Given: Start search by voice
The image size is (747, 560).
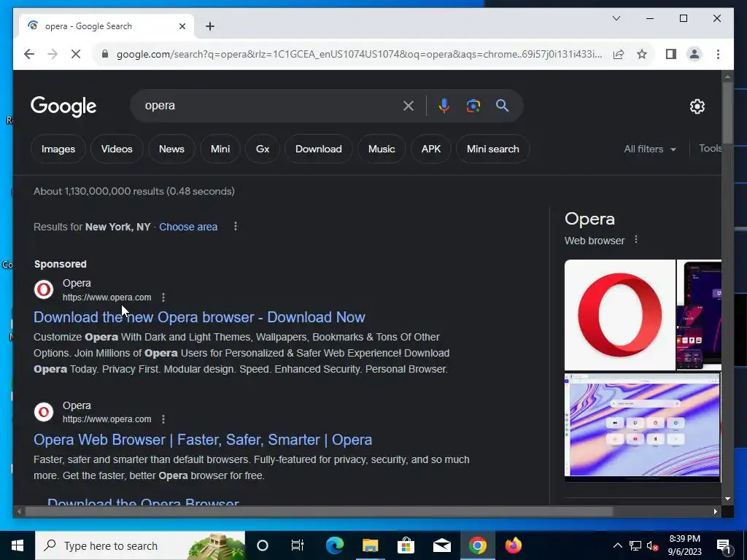Looking at the screenshot, I should click(x=444, y=106).
